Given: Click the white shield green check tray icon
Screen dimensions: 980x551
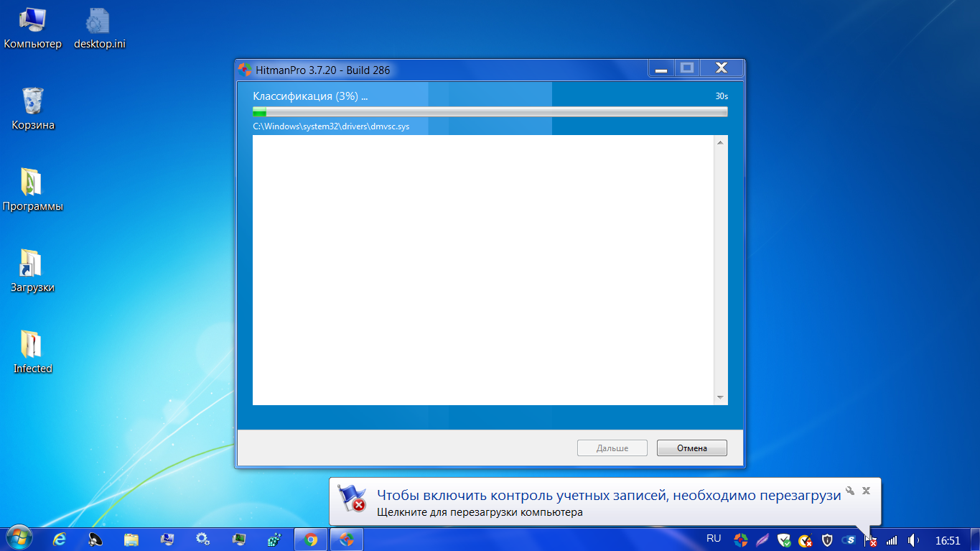Looking at the screenshot, I should (x=784, y=540).
